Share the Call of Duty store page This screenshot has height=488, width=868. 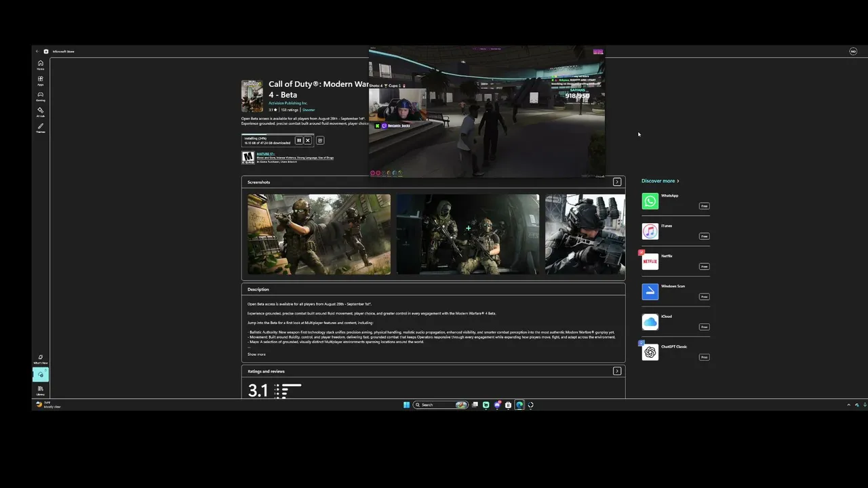point(320,140)
